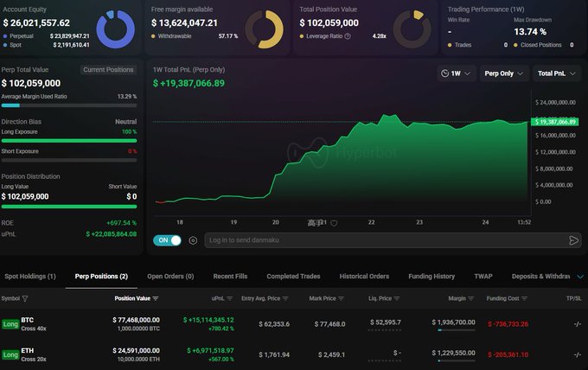Screen dimensions: 588x370
Task: Open the Total PnL dropdown
Action: (557, 73)
